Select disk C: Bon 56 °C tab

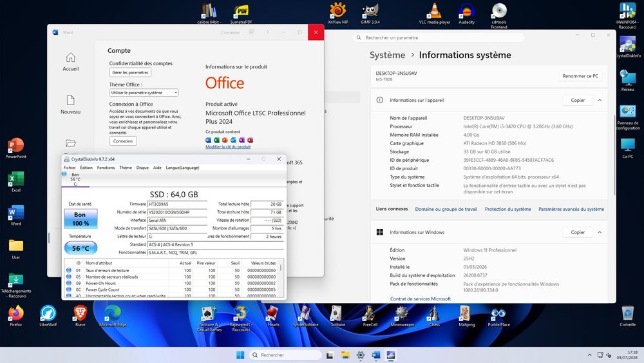pyautogui.click(x=75, y=179)
